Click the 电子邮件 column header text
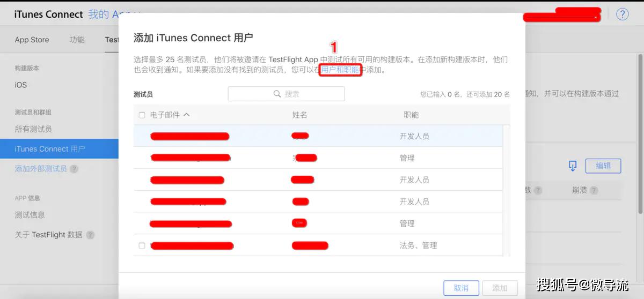644x299 pixels. click(164, 115)
